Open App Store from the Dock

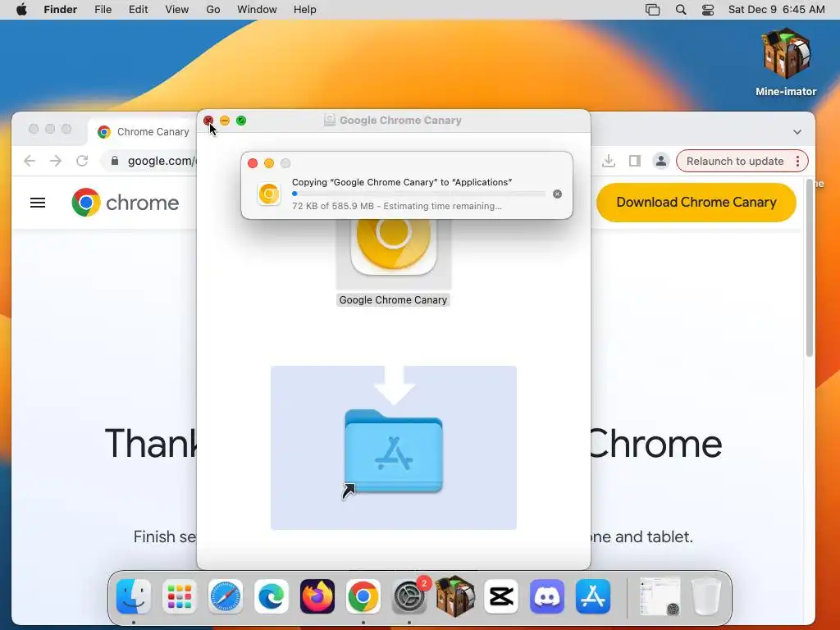[x=593, y=596]
